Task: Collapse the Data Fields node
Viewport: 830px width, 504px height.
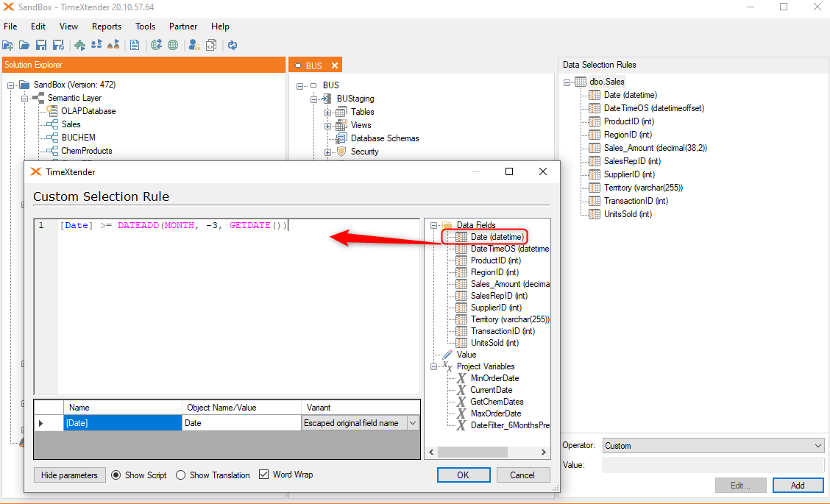Action: click(x=433, y=225)
